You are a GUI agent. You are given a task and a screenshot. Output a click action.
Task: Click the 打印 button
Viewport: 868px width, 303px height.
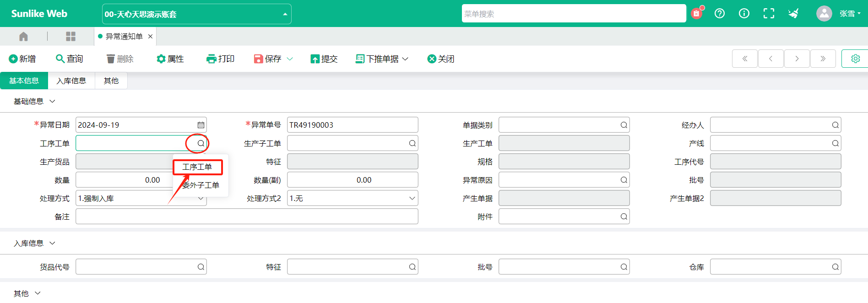221,59
